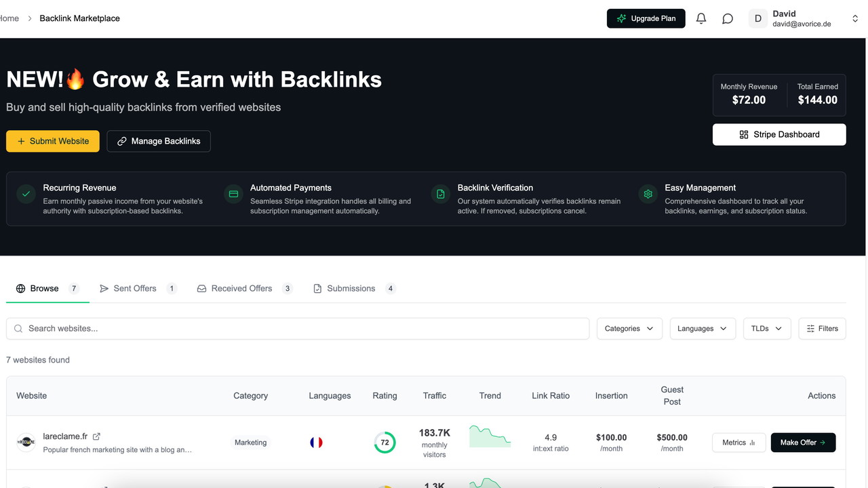Click external link icon beside lareclame.fr

(x=96, y=436)
